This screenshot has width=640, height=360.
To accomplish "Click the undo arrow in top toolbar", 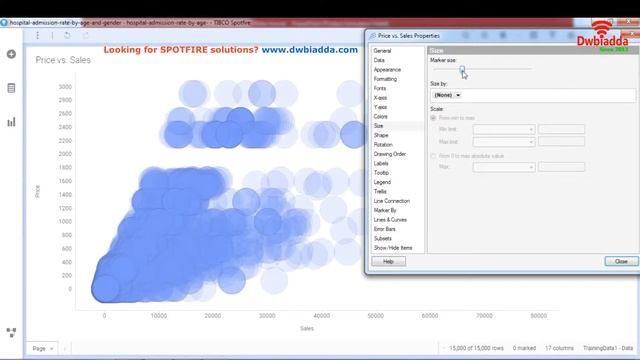I will click(67, 36).
